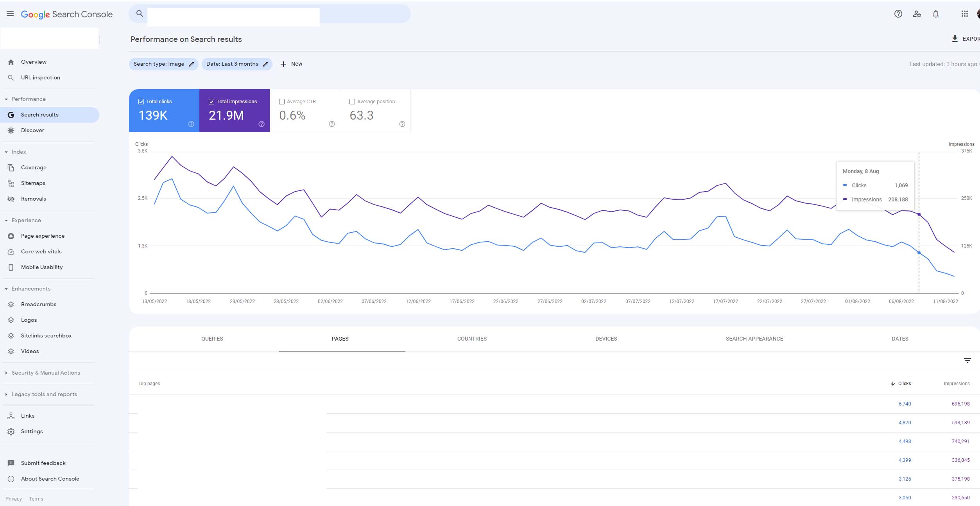Click the Submit feedback icon
The width and height of the screenshot is (980, 506).
pyautogui.click(x=11, y=463)
